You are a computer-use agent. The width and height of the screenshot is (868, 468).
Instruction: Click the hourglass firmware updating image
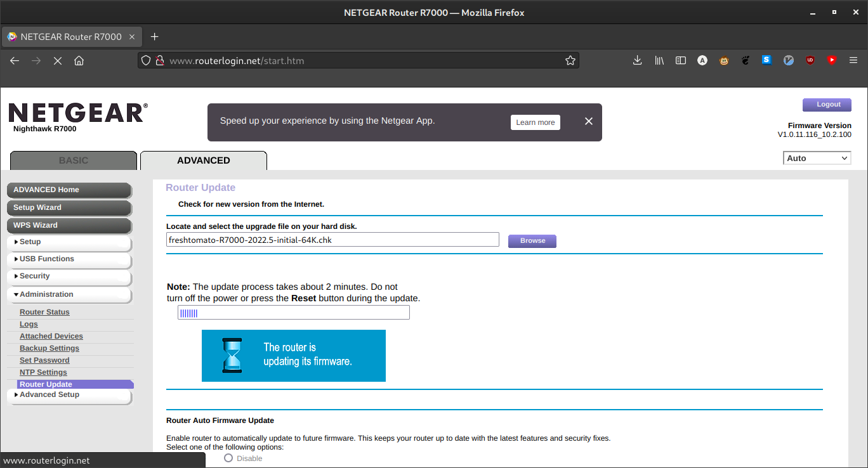(294, 356)
